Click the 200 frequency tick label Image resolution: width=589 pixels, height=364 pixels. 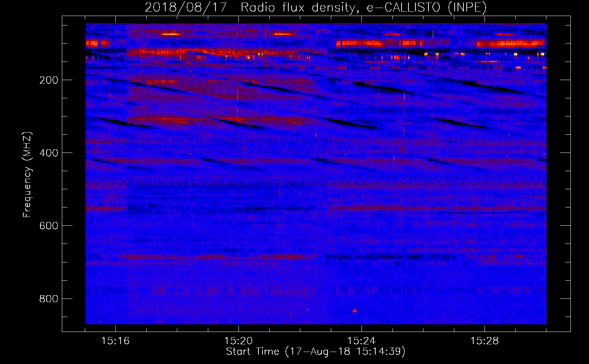tap(49, 80)
